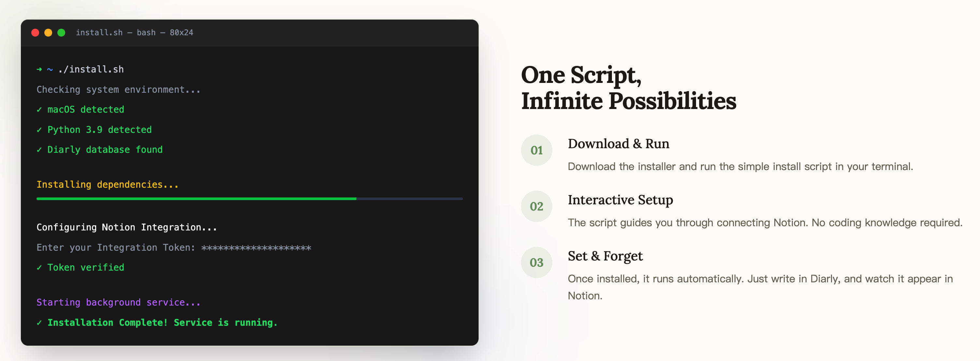Click the masked Integration Token input field
Viewport: 980px width, 361px height.
(256, 247)
